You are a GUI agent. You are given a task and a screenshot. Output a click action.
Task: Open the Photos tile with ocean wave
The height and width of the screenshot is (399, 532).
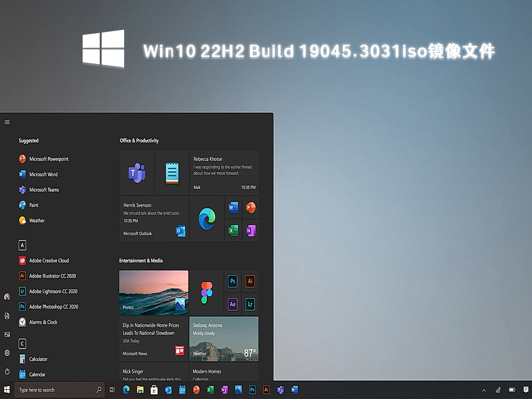[154, 292]
